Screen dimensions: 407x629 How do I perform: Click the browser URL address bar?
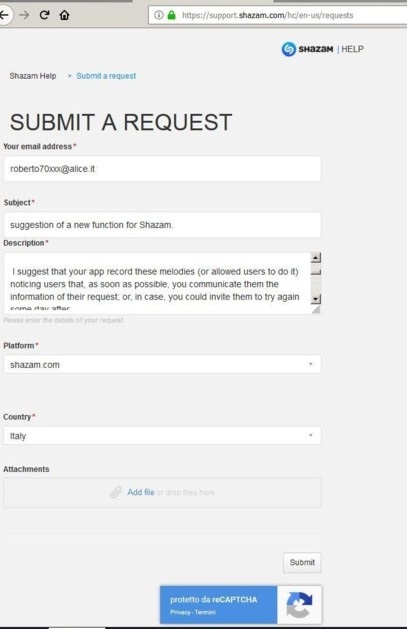point(277,15)
